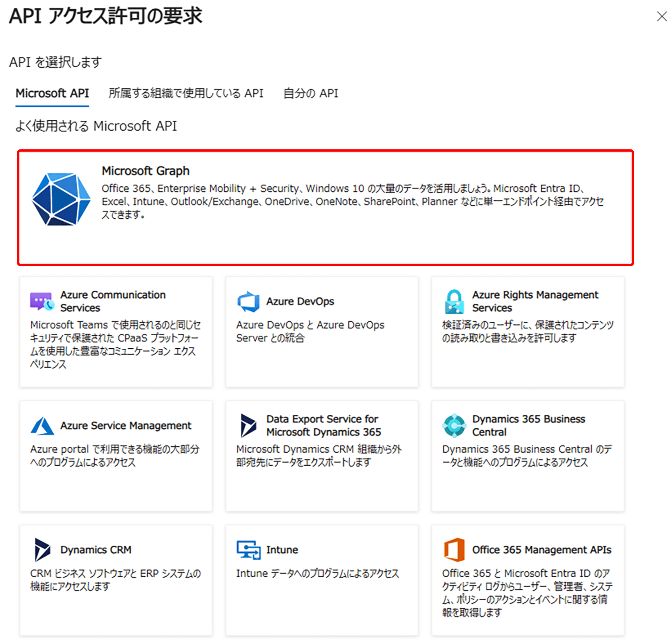Select the Azure Communication Services chat icon

[x=42, y=301]
